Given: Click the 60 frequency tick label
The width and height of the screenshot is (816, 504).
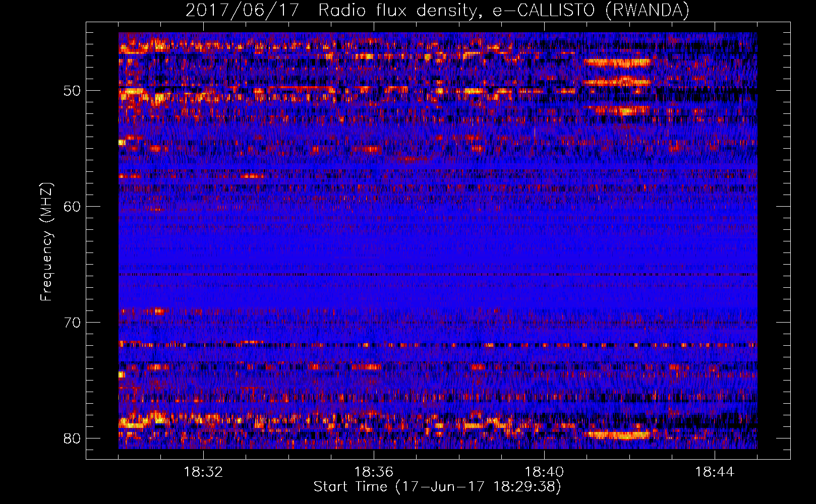Looking at the screenshot, I should (x=72, y=207).
